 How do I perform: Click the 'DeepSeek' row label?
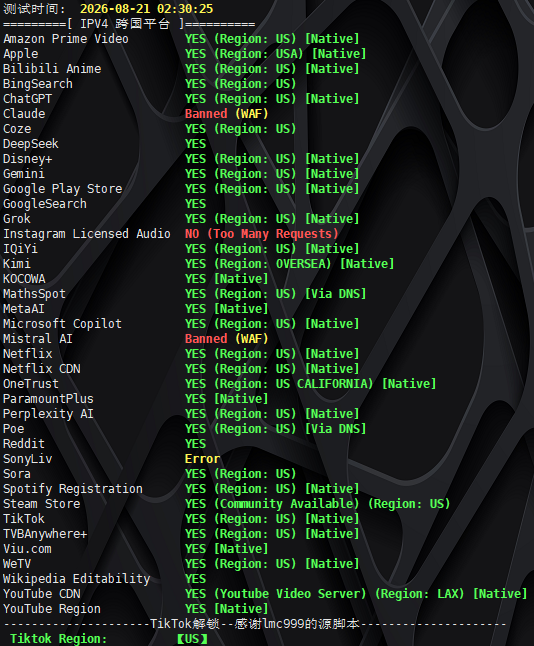[x=31, y=144]
